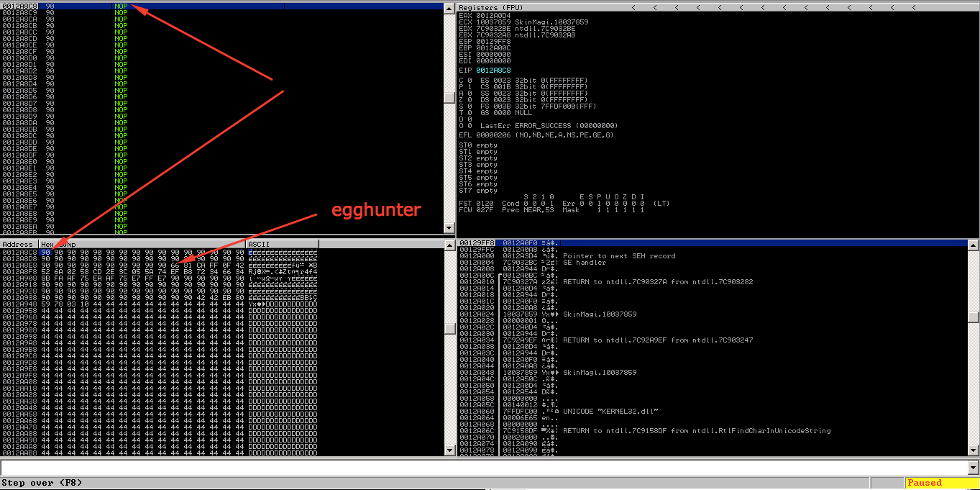This screenshot has height=490, width=980.
Task: Click EDX register value 7C9032BE
Action: pyautogui.click(x=493, y=28)
